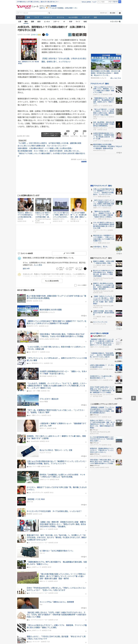The image size is (138, 644).
Task: Click the web search magnifier button at top
Action: pos(120,2)
